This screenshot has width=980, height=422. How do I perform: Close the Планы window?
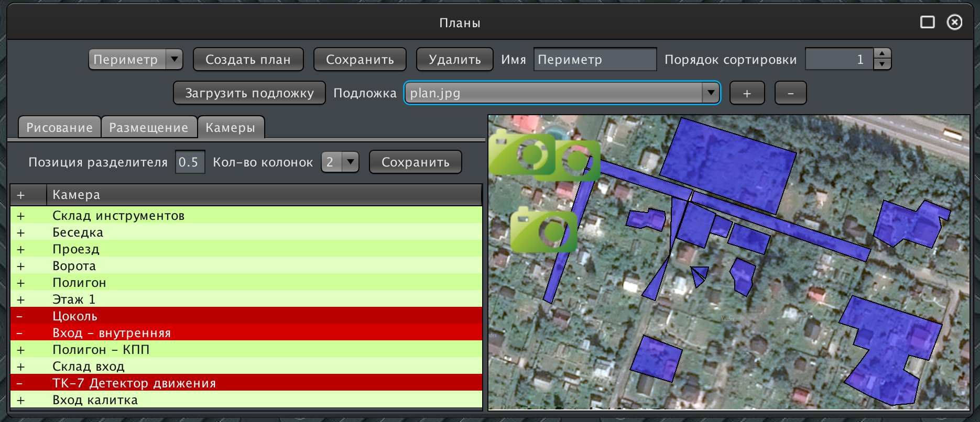(x=954, y=22)
